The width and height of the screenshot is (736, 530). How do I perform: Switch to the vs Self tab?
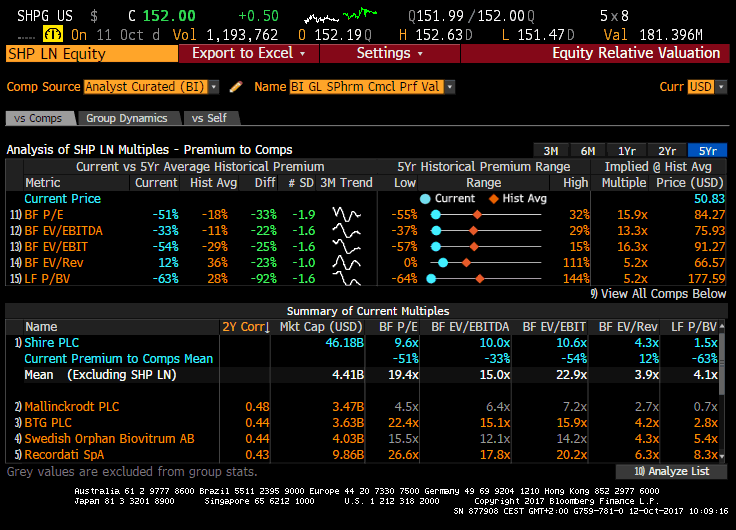[209, 118]
